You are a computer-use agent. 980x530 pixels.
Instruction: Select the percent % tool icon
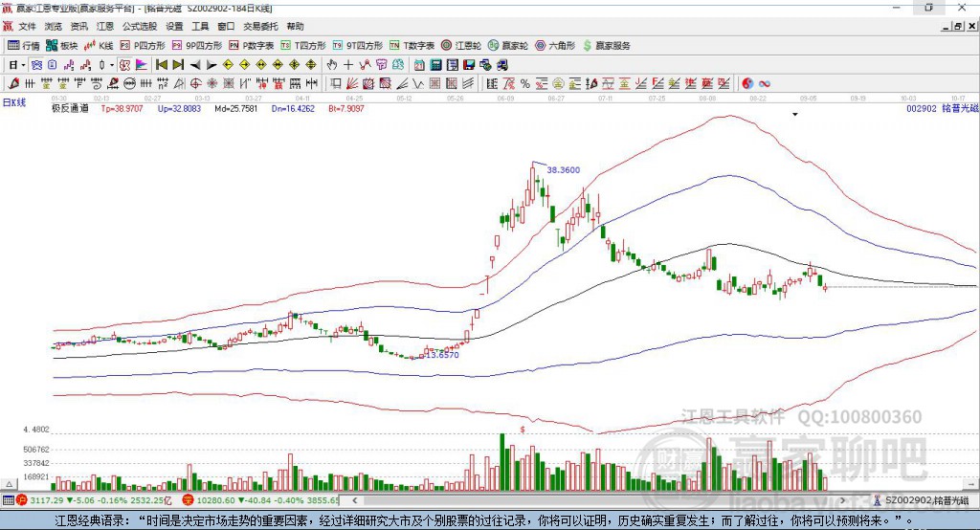525,84
